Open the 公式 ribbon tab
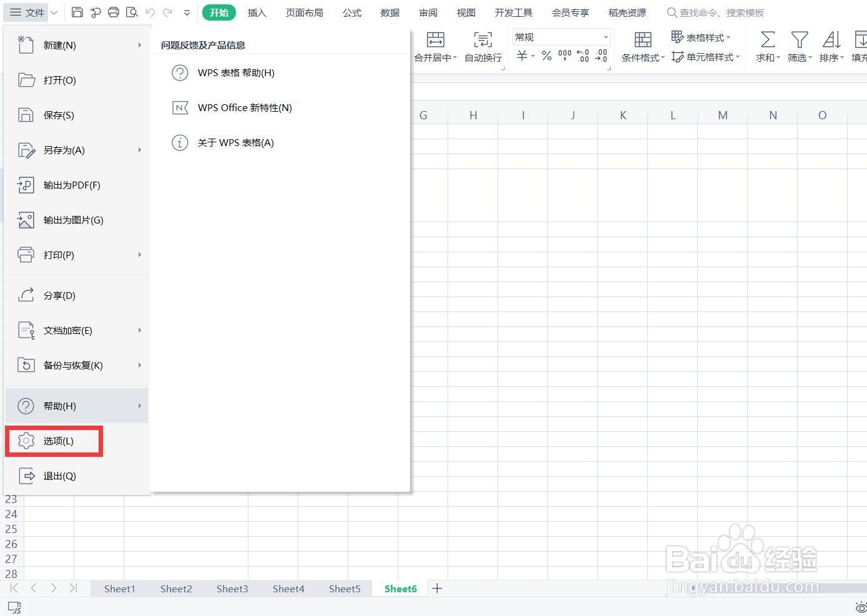This screenshot has width=867, height=616. coord(352,12)
